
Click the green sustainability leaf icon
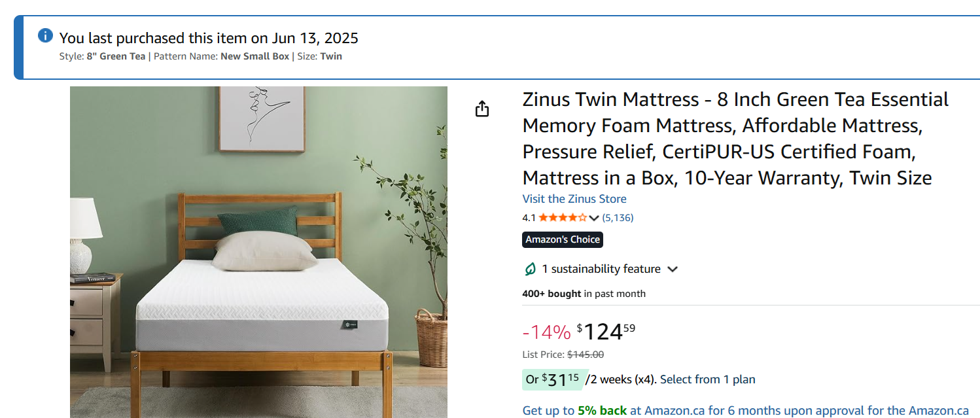click(530, 269)
